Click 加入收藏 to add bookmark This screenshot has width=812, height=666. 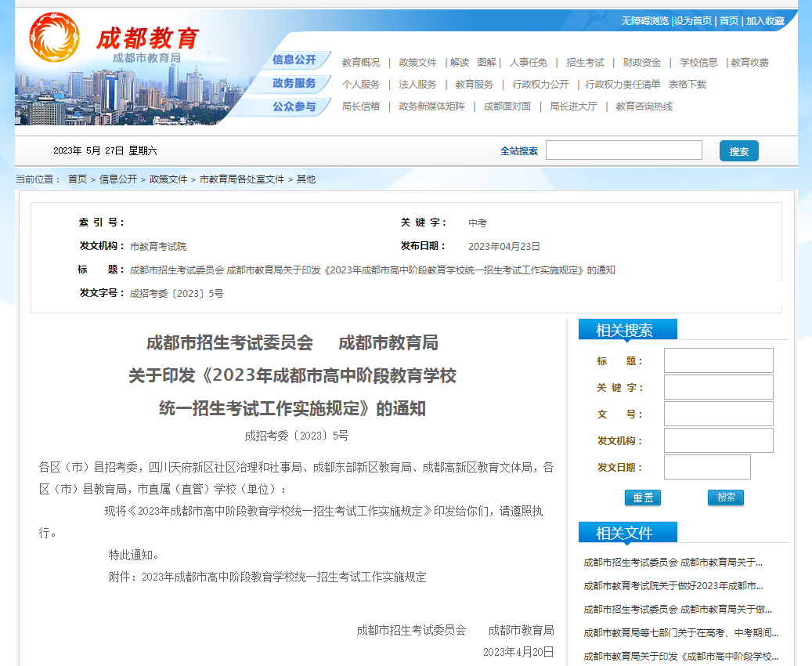[763, 22]
